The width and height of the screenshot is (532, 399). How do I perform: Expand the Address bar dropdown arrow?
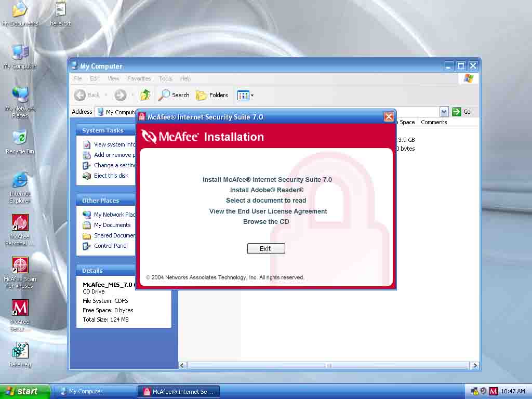[444, 112]
